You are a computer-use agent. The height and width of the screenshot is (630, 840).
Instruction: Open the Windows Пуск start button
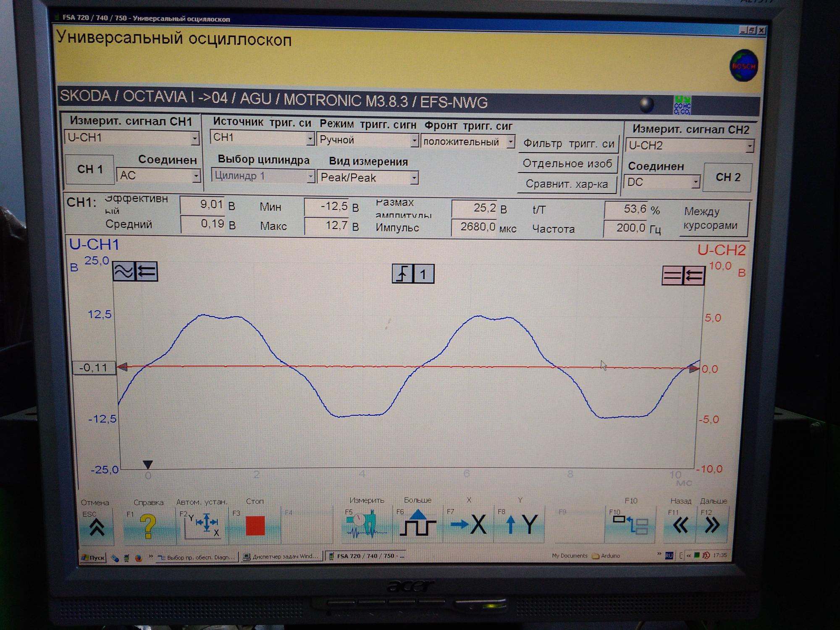[x=93, y=557]
